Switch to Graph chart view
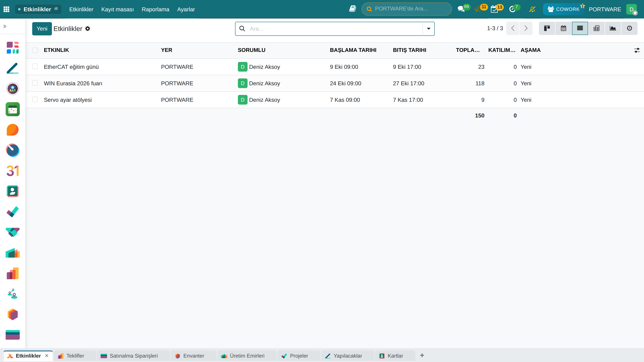Screen dimensions: 644x362 click(x=613, y=28)
